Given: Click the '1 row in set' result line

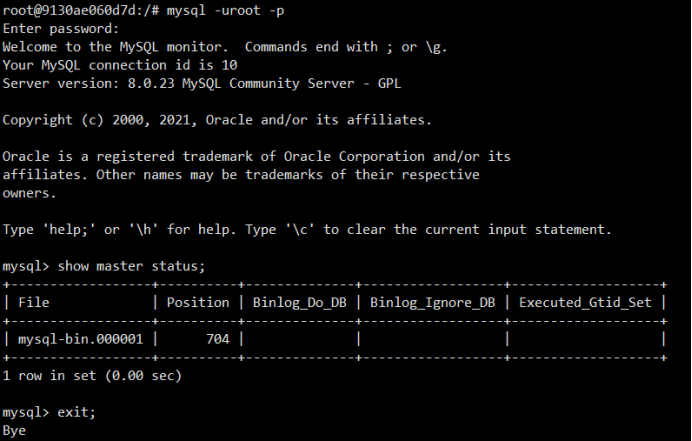Looking at the screenshot, I should tap(91, 376).
